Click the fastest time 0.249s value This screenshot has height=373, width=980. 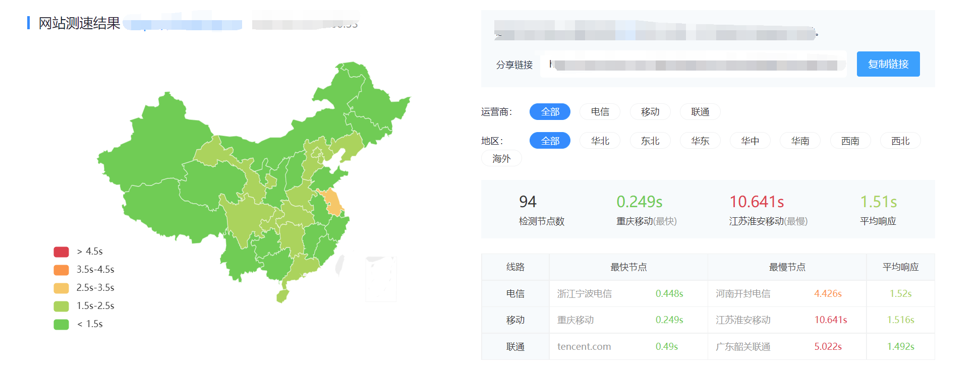pyautogui.click(x=639, y=202)
